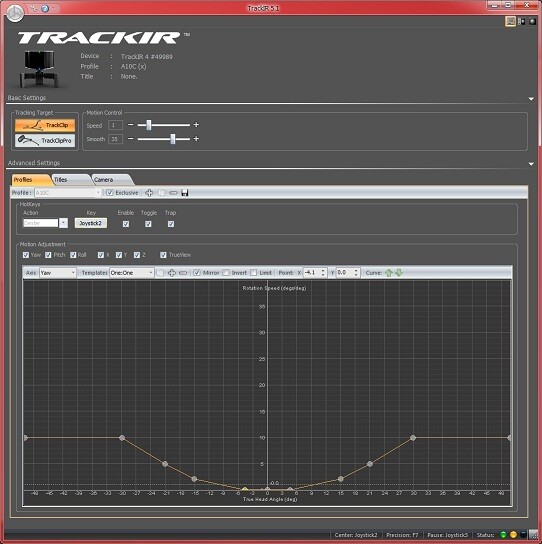
Task: Toggle the Mirror checkbox
Action: coord(197,273)
